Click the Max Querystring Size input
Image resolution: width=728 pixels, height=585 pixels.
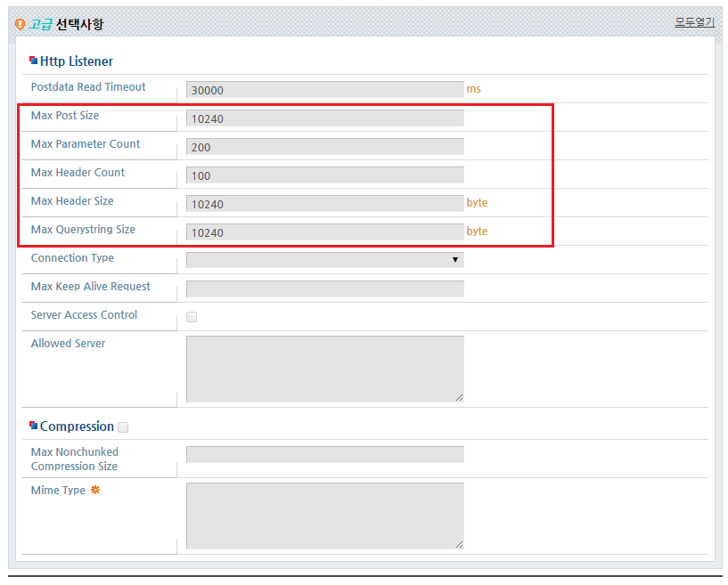click(x=325, y=232)
